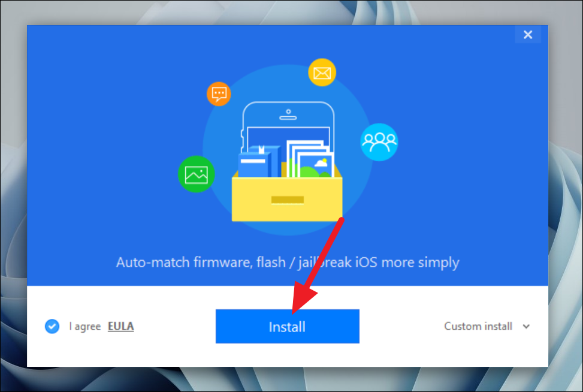
Task: Start installation with the Install button
Action: 288,326
